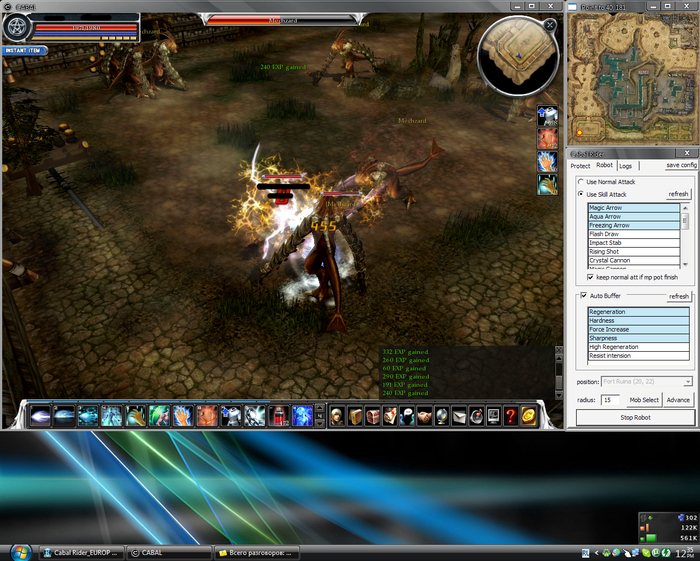Open the handshake party menu icon
Screen dimensions: 700x561
pyautogui.click(x=425, y=416)
